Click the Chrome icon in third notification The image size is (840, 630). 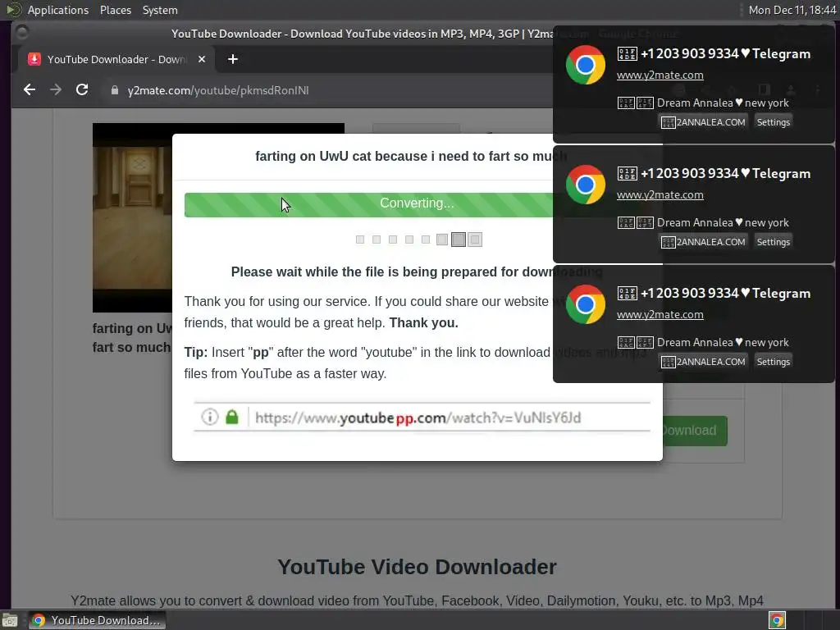(586, 304)
